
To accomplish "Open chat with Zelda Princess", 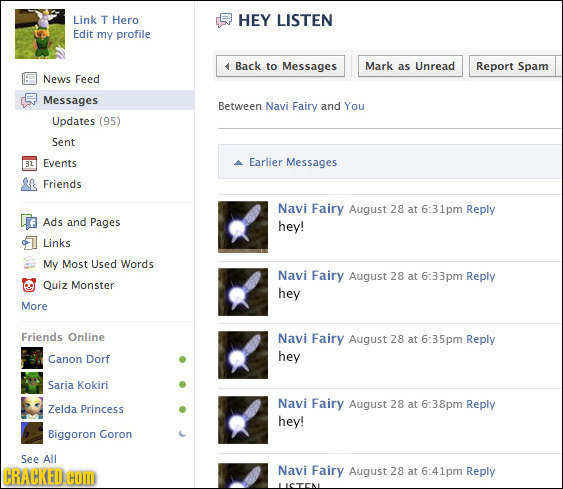I will click(x=85, y=409).
